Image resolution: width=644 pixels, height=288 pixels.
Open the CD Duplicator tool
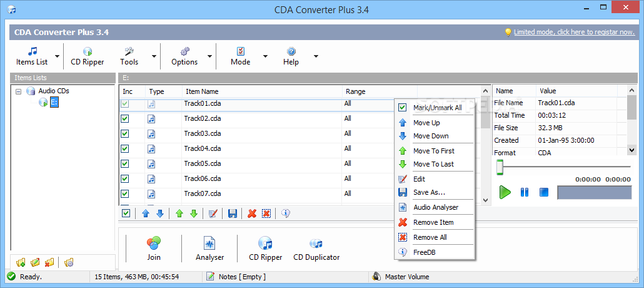[x=316, y=249]
